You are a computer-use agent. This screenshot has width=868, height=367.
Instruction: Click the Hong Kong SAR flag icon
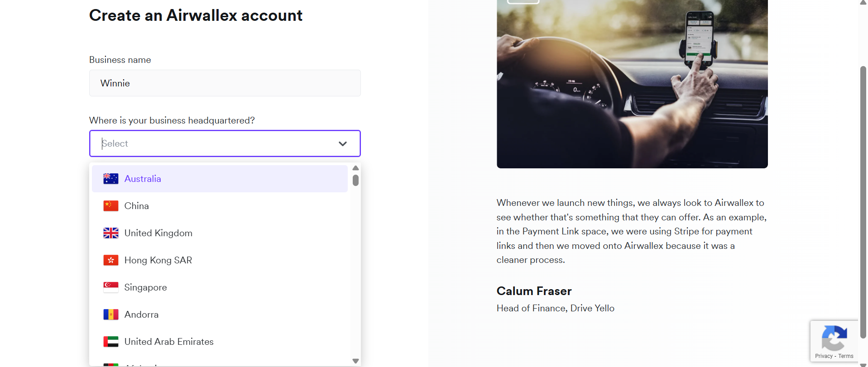[x=110, y=260]
